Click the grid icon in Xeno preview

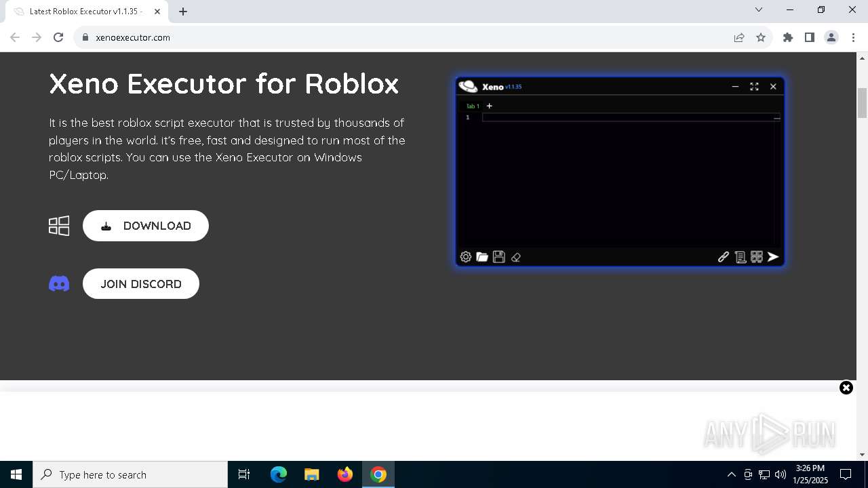coord(757,257)
